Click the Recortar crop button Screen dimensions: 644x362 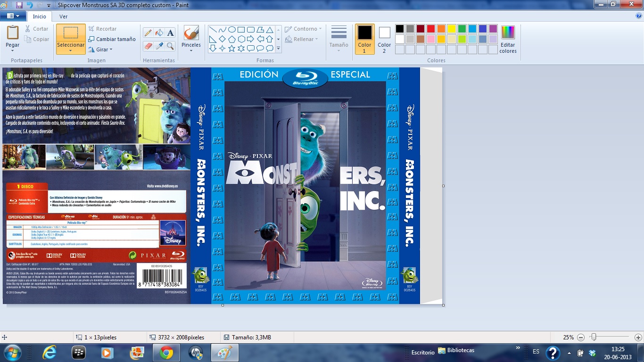pos(102,29)
